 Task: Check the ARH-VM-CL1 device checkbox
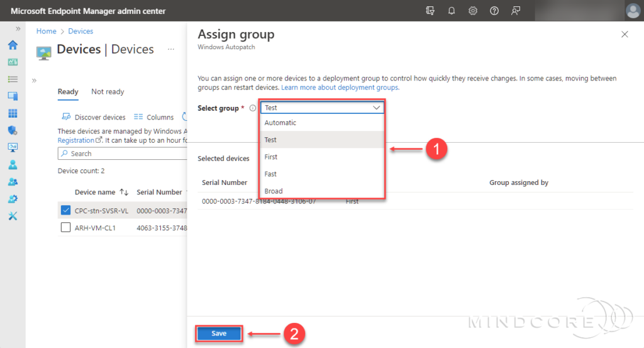click(x=65, y=227)
